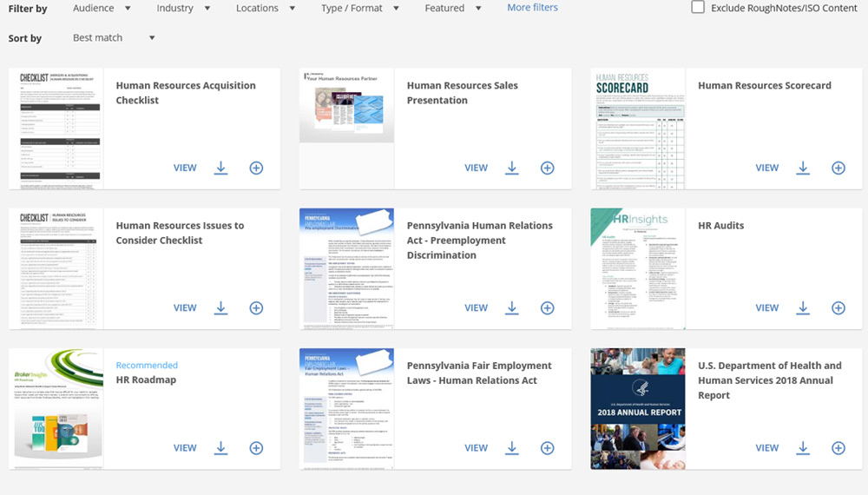View Human Resources Issues to Consider Checklist

click(185, 307)
